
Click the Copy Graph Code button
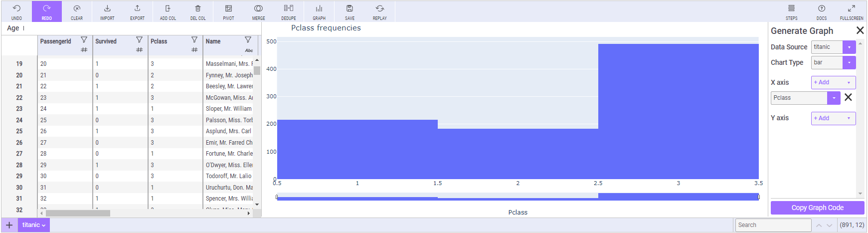click(x=817, y=208)
